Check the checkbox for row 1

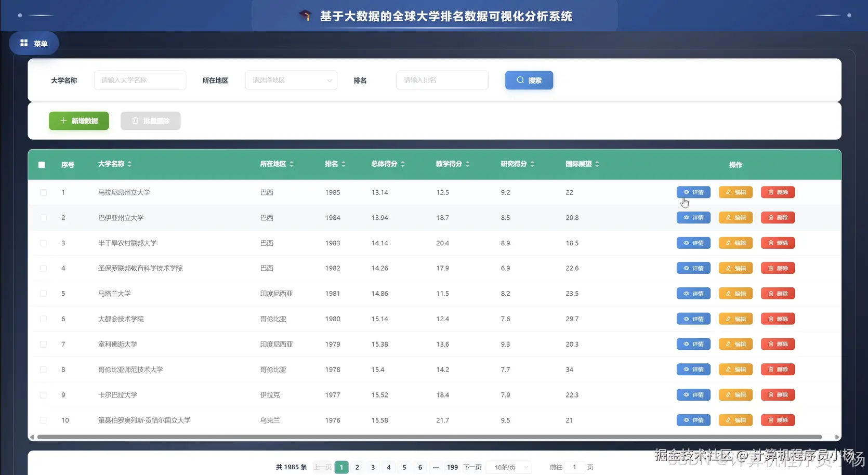point(43,192)
